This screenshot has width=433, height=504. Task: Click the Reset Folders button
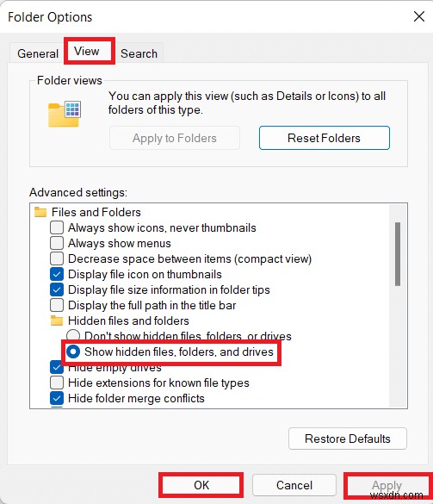[325, 138]
